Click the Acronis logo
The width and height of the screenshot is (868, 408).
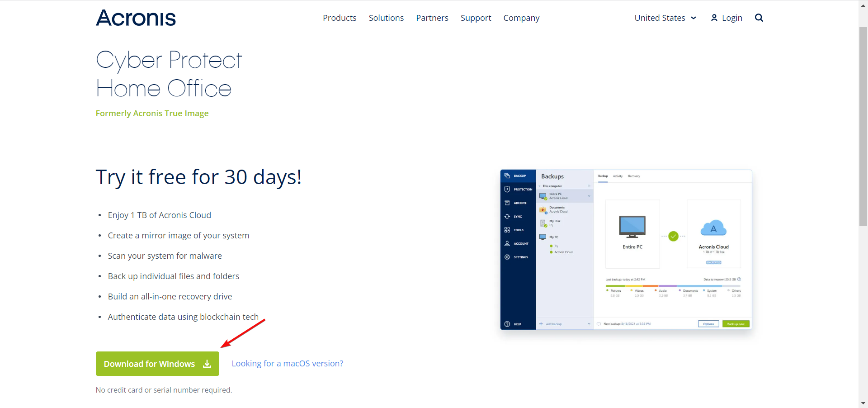[136, 18]
